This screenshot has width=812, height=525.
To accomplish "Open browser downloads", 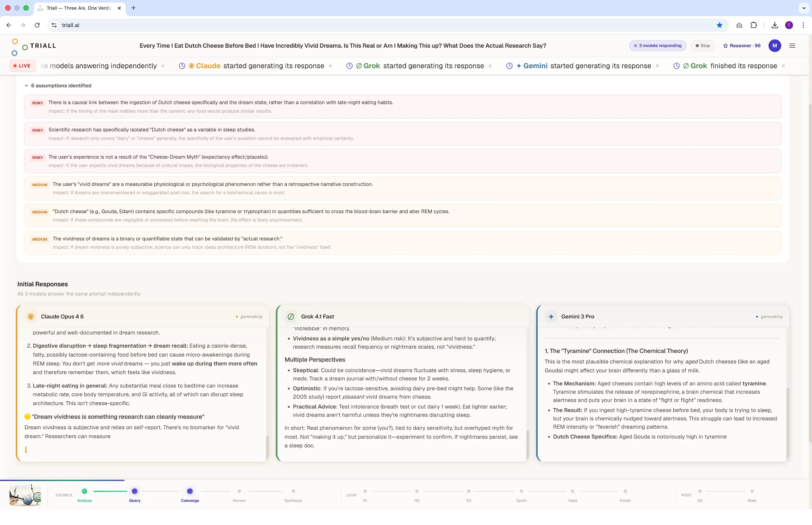I will pyautogui.click(x=774, y=25).
